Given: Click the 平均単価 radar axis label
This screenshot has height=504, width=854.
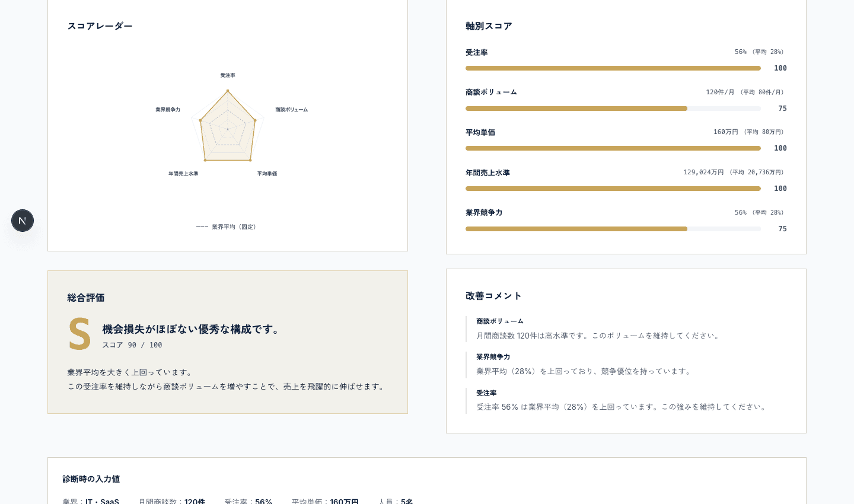Looking at the screenshot, I should pos(267,174).
